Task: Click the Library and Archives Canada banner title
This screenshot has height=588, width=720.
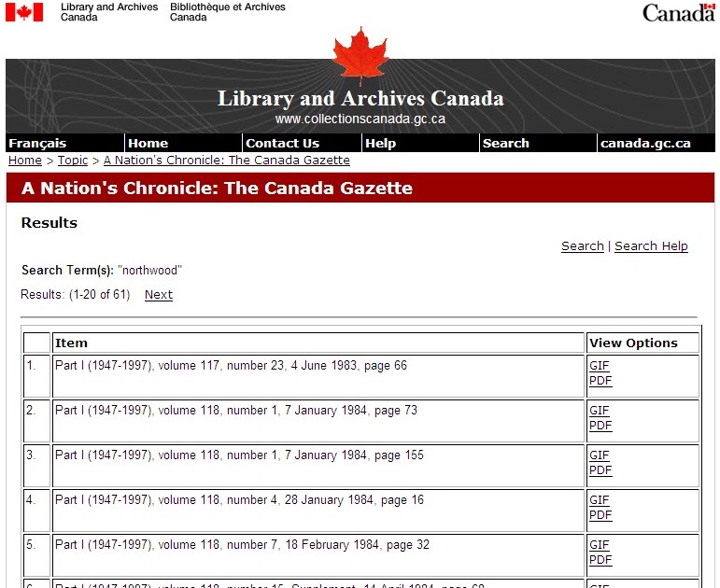Action: pyautogui.click(x=360, y=99)
